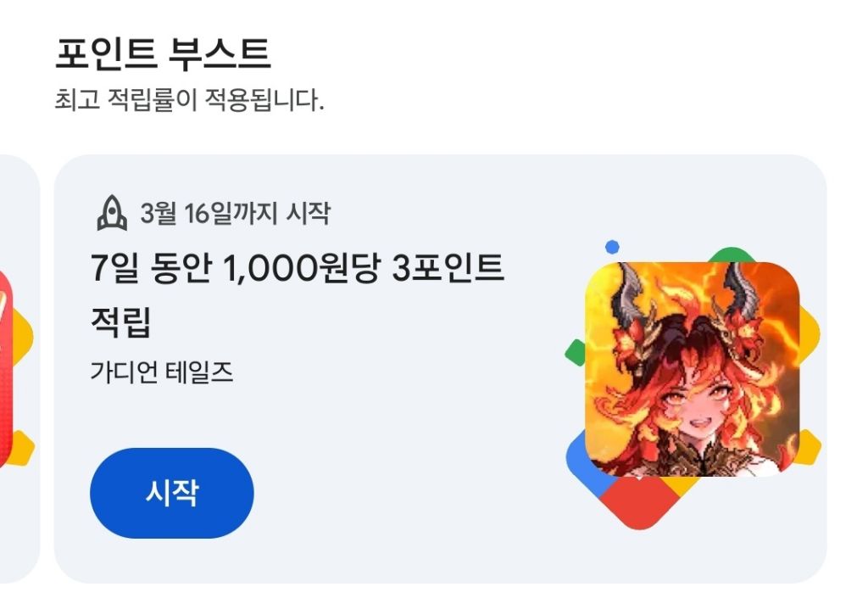The image size is (868, 615).
Task: Click the green shape above the thumbnail
Action: 732,254
